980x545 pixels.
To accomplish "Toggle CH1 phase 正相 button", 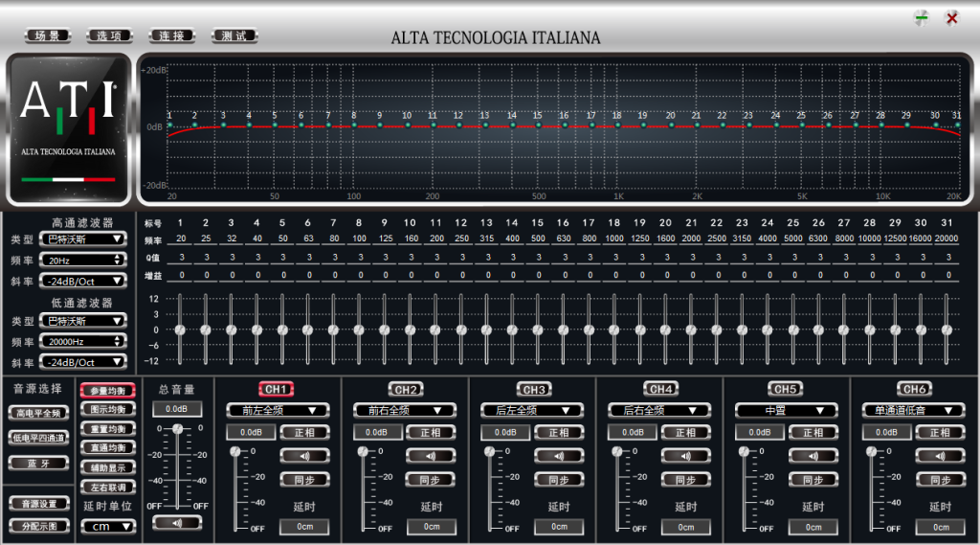I will pos(304,432).
